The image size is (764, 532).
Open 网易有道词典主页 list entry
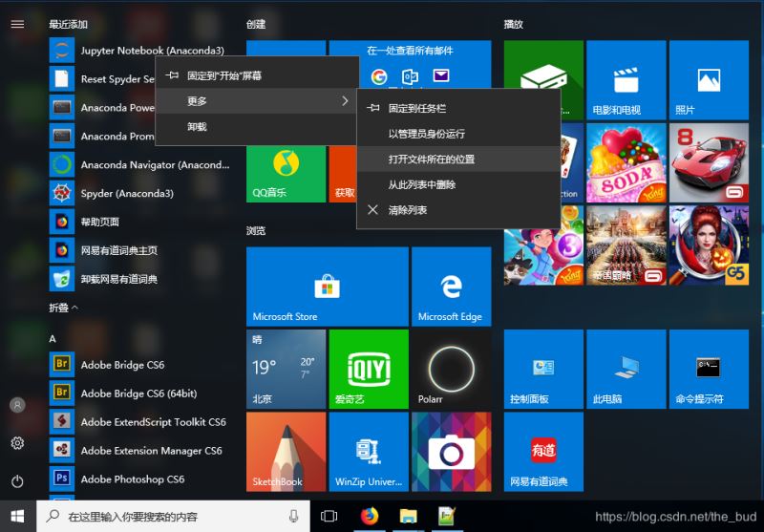(140, 250)
